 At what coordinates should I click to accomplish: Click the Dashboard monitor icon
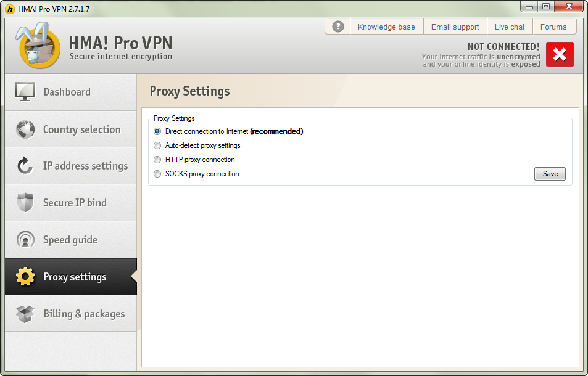tap(25, 92)
